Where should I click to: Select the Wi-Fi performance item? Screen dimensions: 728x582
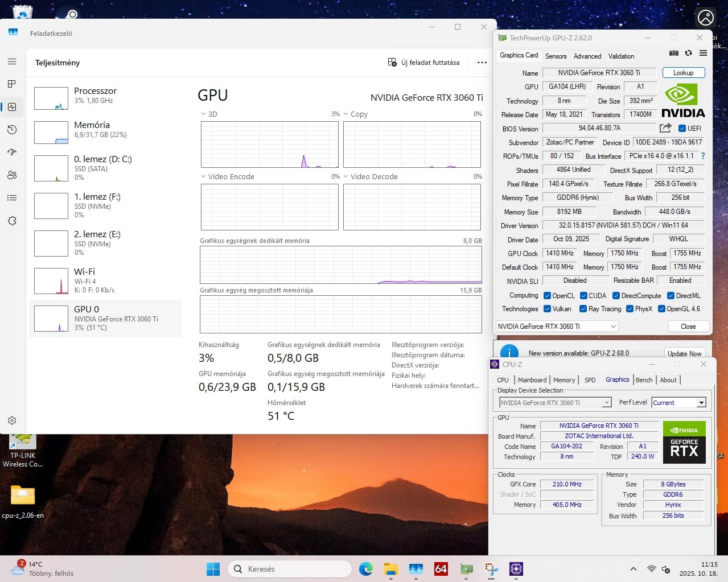pyautogui.click(x=105, y=280)
